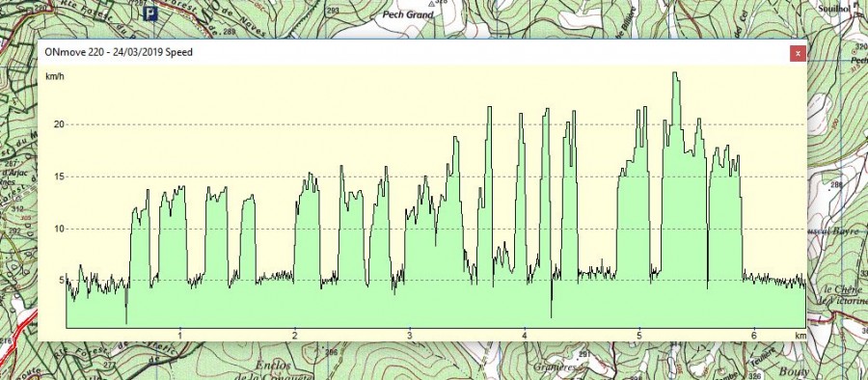Click the 15 value on the speed axis
868x380 pixels.
coord(59,176)
